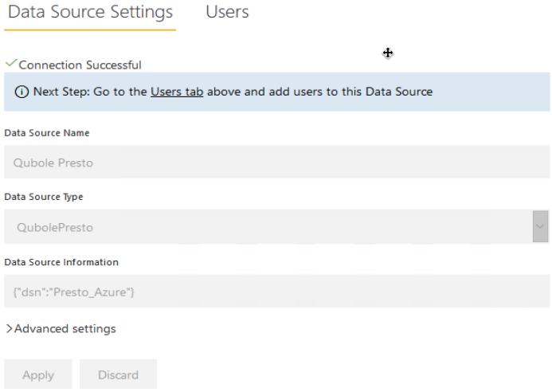Click the Data Source Name field
The image size is (552, 392).
pos(276,162)
